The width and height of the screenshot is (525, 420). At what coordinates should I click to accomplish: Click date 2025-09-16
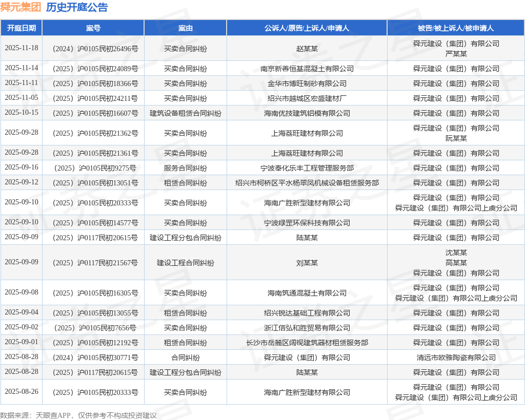[22, 167]
